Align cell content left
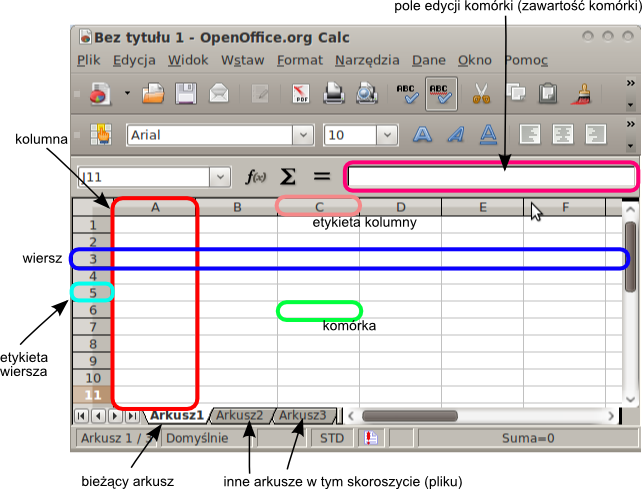This screenshot has height=489, width=642. 530,134
